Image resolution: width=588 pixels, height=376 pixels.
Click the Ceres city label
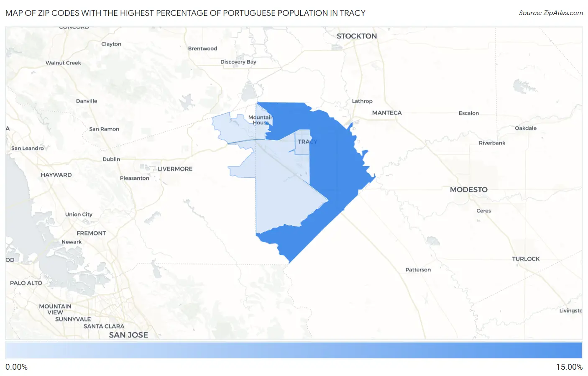[x=483, y=211]
